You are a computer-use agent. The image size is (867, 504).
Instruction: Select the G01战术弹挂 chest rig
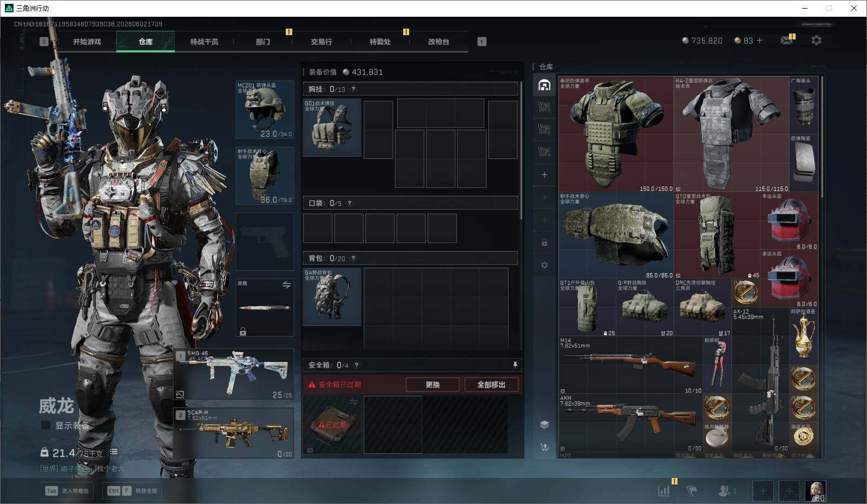tap(332, 128)
